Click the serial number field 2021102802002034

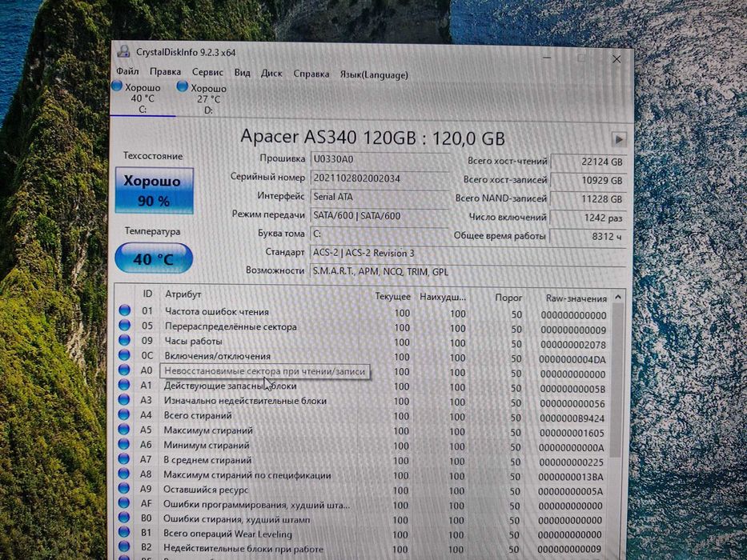380,178
